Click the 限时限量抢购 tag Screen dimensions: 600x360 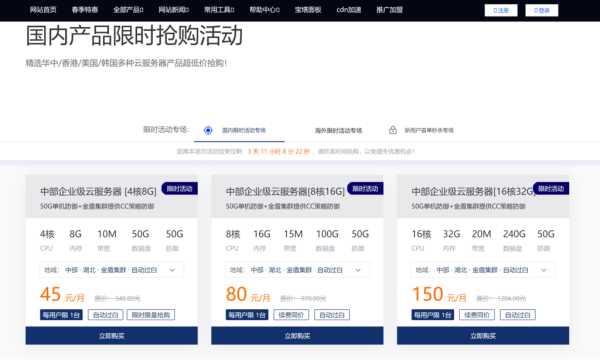[151, 315]
